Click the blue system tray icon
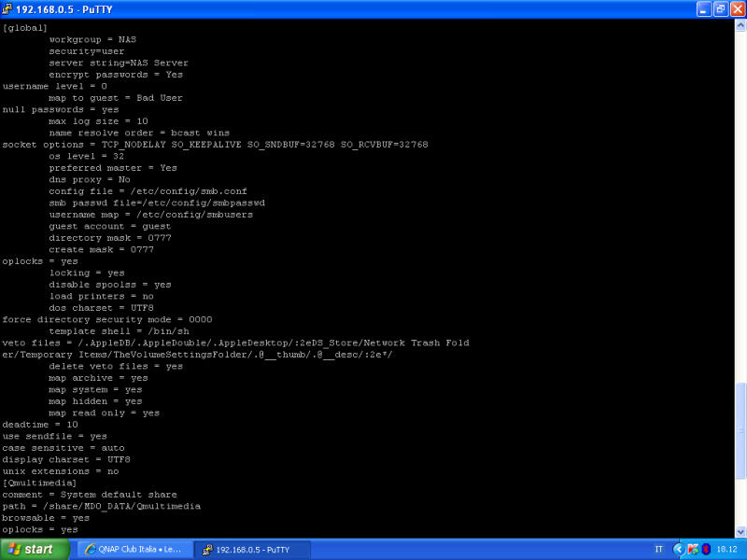747x560 pixels. click(x=706, y=549)
